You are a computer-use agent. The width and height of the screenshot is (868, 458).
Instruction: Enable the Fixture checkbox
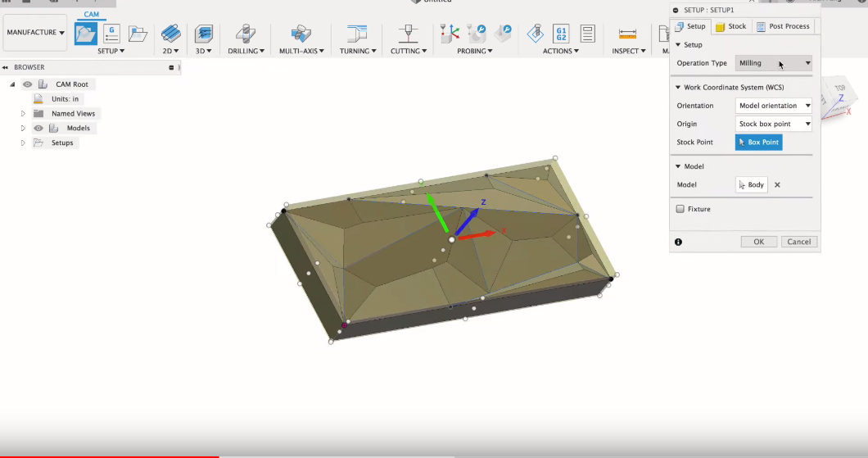[x=680, y=209]
